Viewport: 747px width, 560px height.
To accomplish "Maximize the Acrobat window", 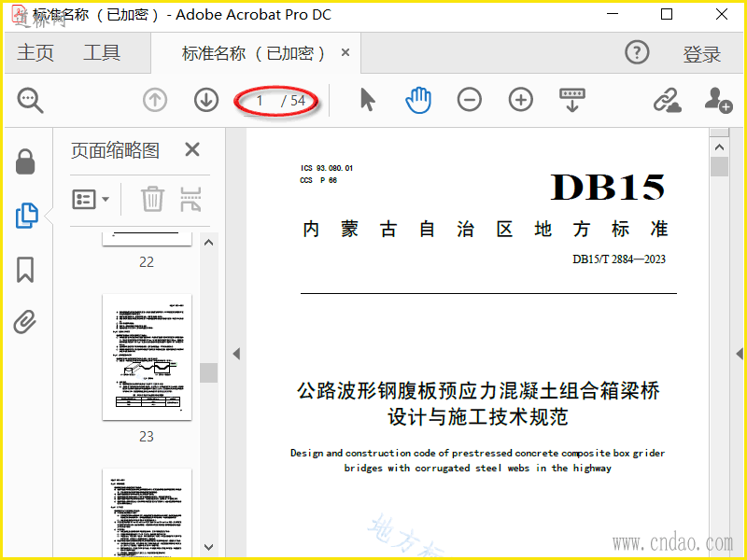I will 667,14.
